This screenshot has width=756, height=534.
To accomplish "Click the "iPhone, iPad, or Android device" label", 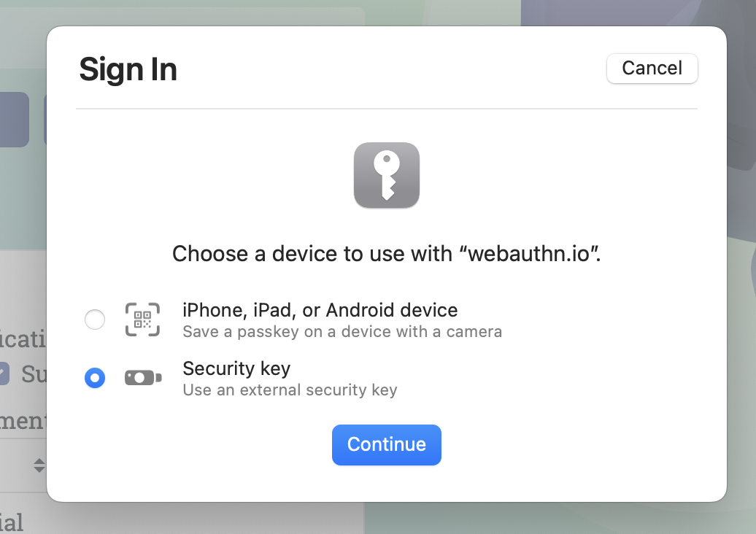I will [320, 310].
